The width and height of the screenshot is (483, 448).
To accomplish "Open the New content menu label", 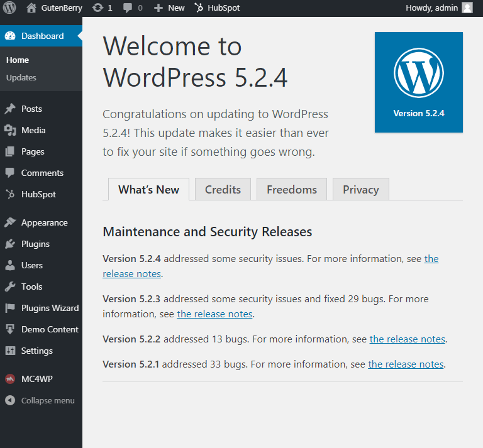I will coord(176,8).
